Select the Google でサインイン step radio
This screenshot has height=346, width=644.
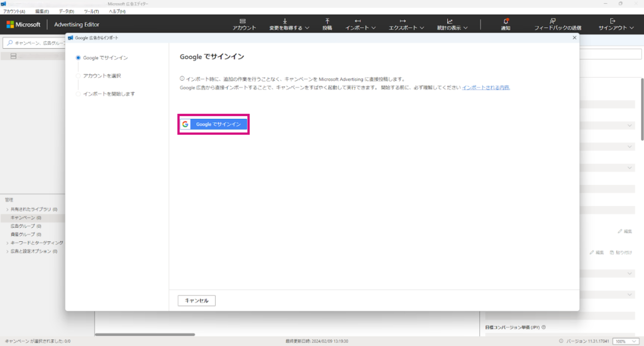pos(78,57)
